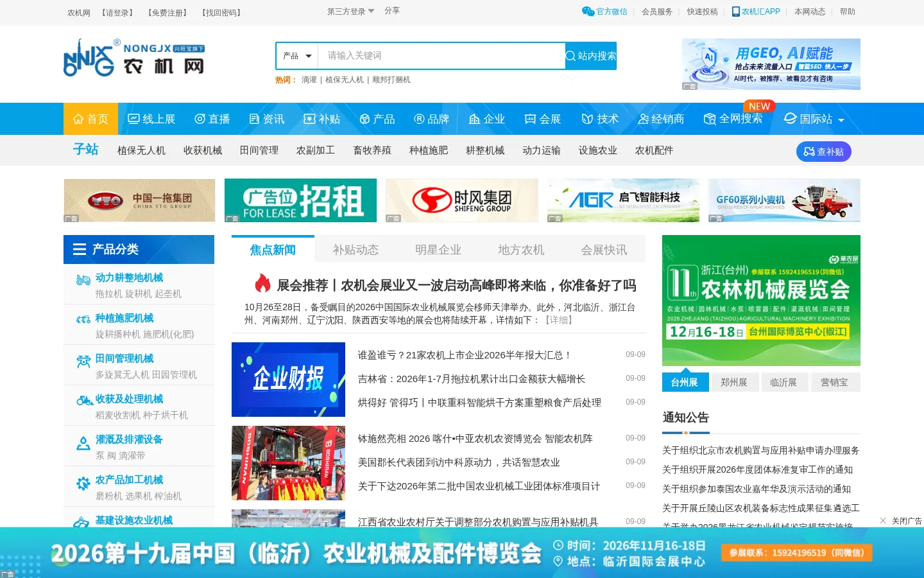Screen dimensions: 924x578
Task: Expand the 产品 search type dropdown
Action: click(x=297, y=56)
